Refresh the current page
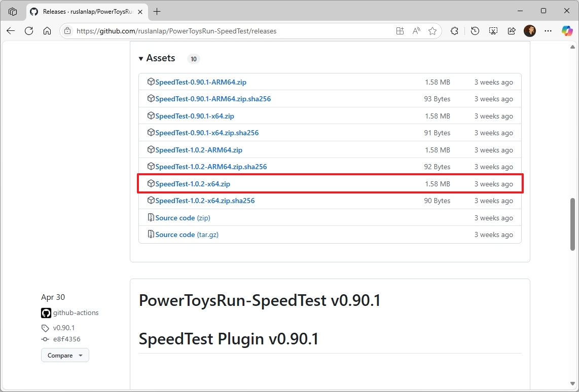The width and height of the screenshot is (579, 392). click(29, 31)
